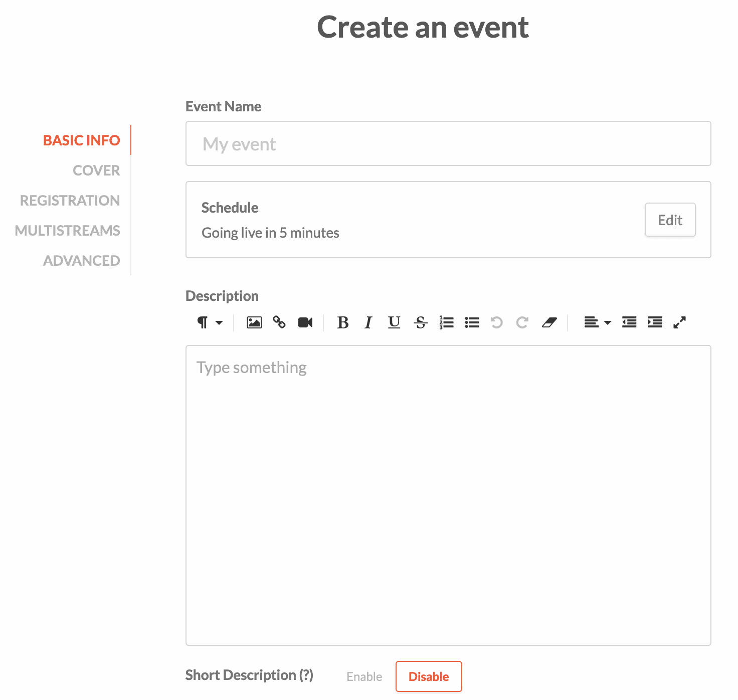Create a numbered list

coord(446,322)
